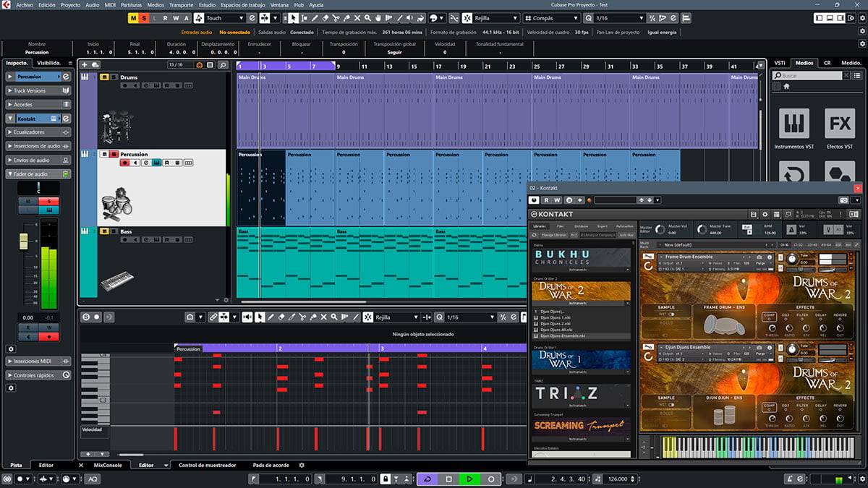868x488 pixels.
Task: Switch to the VSTi tab in right panel
Action: (780, 63)
